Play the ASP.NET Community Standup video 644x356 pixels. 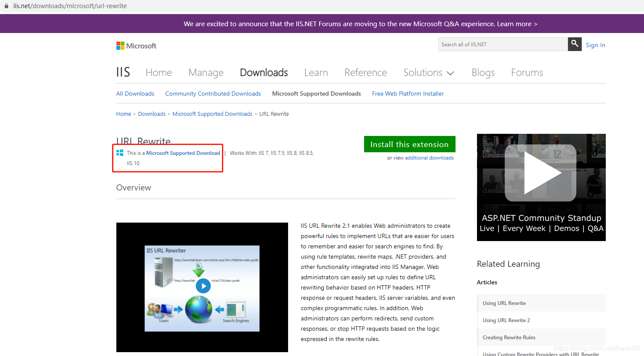pyautogui.click(x=541, y=173)
